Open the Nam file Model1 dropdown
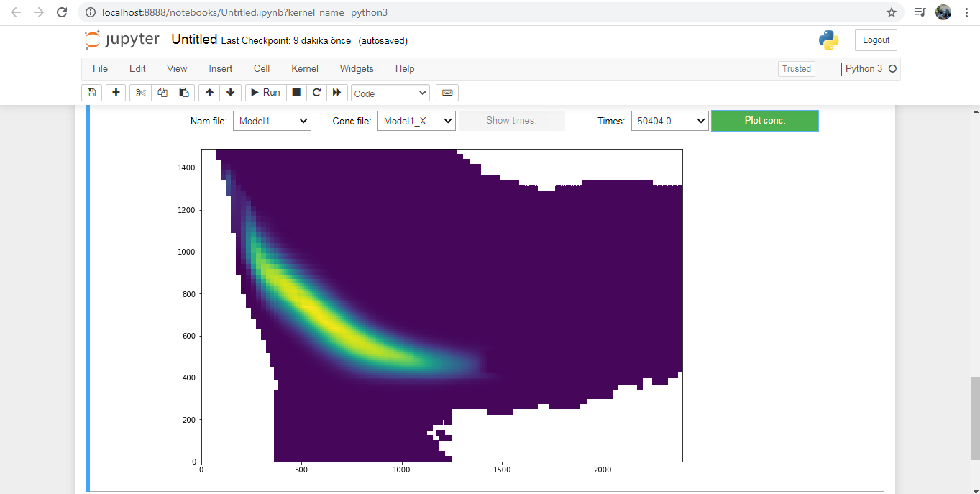This screenshot has width=980, height=494. pos(272,121)
